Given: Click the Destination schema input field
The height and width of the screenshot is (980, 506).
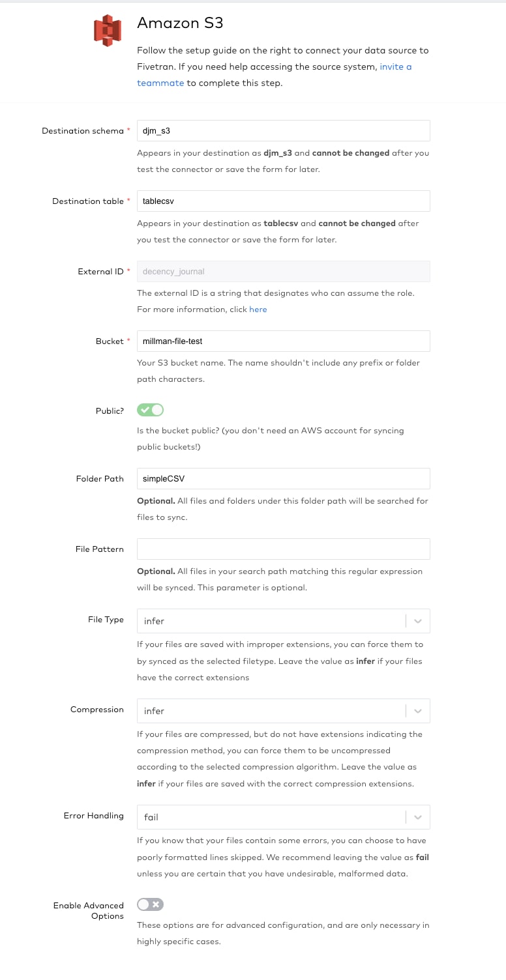Looking at the screenshot, I should (x=284, y=130).
